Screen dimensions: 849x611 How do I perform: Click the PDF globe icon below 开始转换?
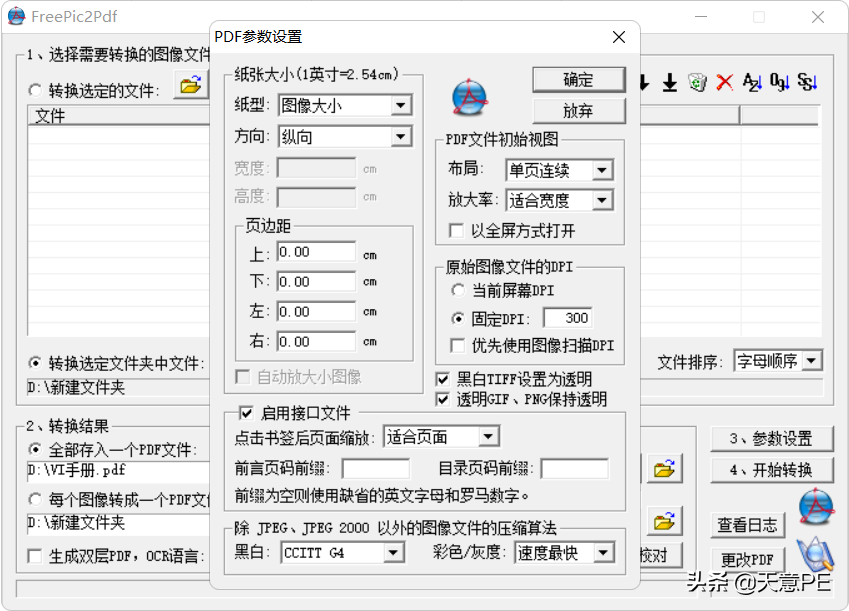click(x=815, y=506)
